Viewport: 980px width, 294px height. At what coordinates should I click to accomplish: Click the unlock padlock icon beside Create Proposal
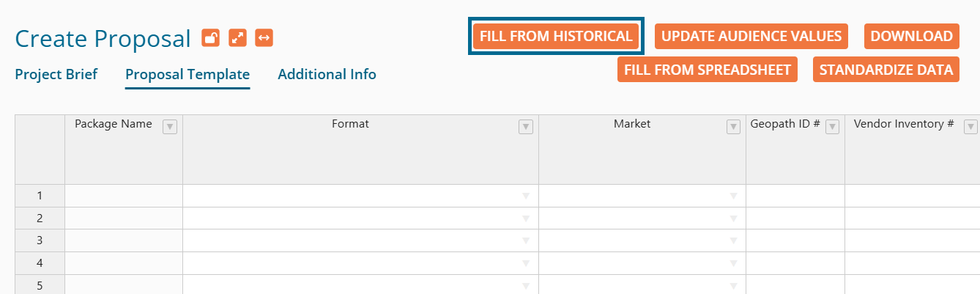(211, 38)
